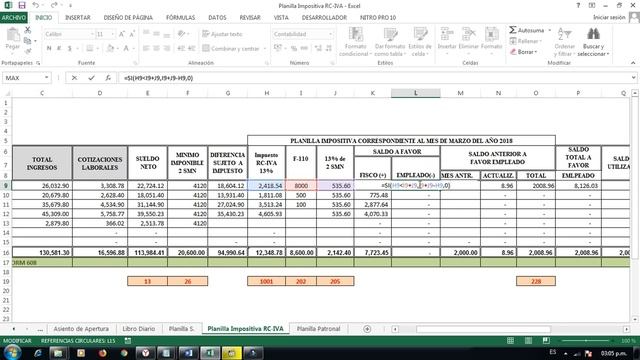640x360 pixels.
Task: Expand the formula bar chevron
Action: (633, 78)
